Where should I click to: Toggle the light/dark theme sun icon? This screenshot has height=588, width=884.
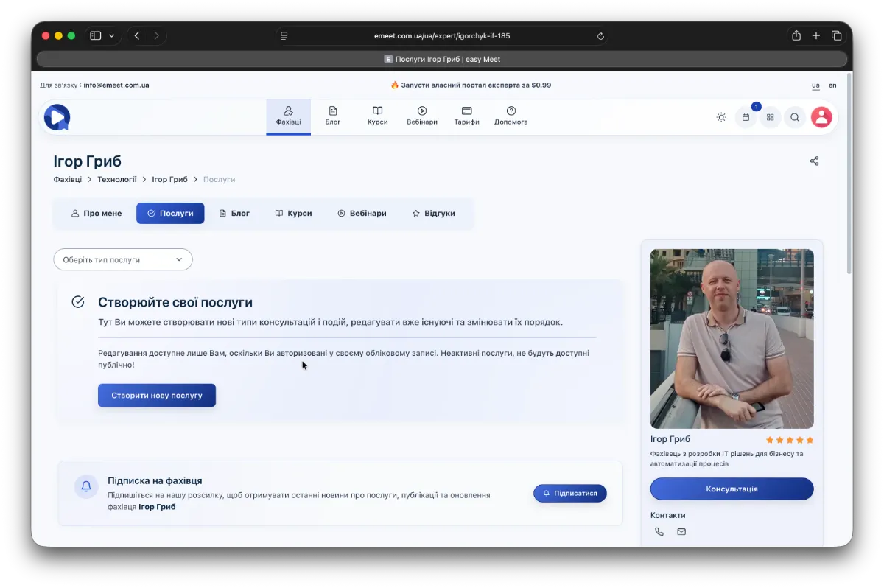pos(721,117)
